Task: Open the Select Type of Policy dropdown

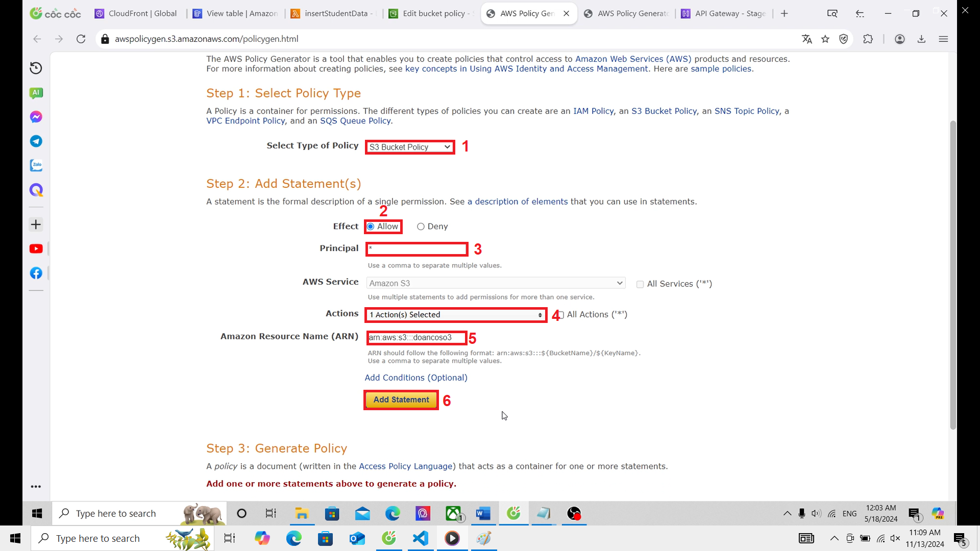Action: click(409, 147)
